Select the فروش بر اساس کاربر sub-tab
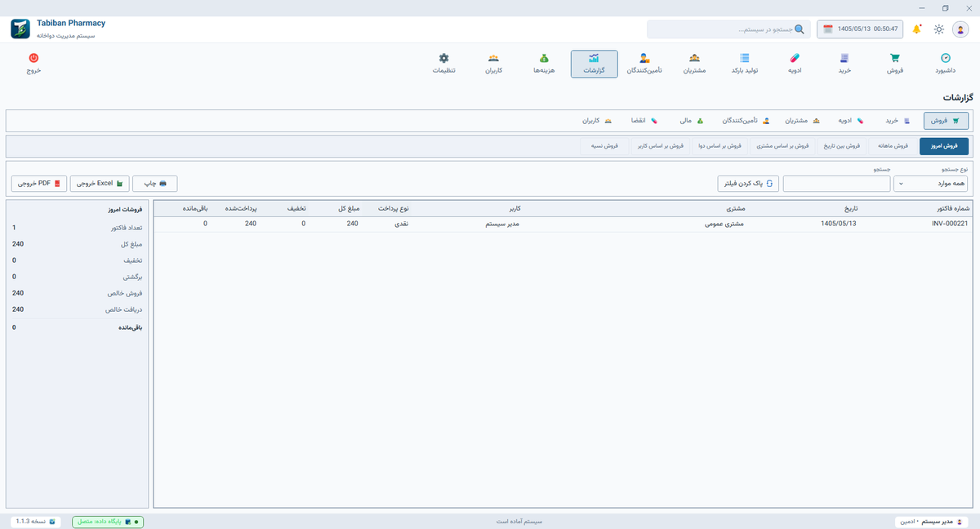Image resolution: width=980 pixels, height=529 pixels. [x=661, y=146]
